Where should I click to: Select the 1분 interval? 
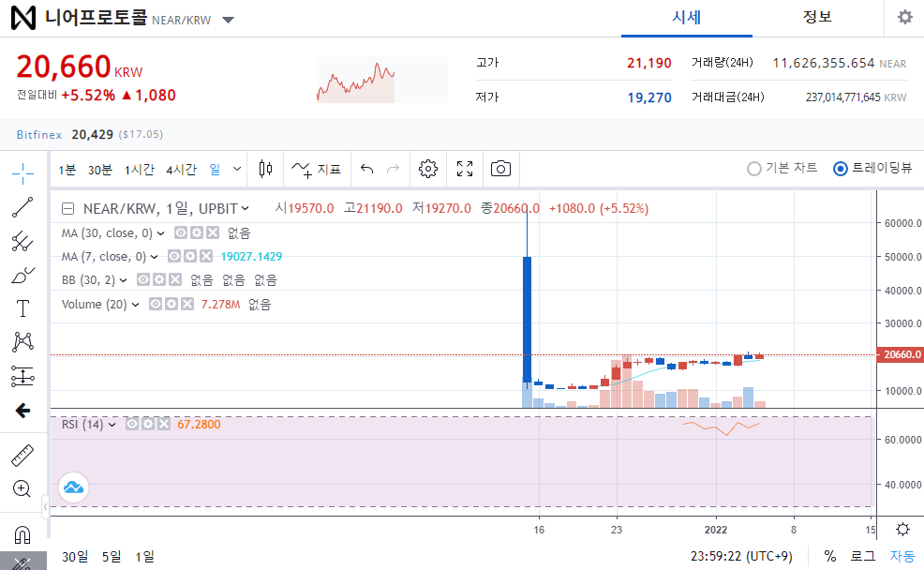click(67, 170)
